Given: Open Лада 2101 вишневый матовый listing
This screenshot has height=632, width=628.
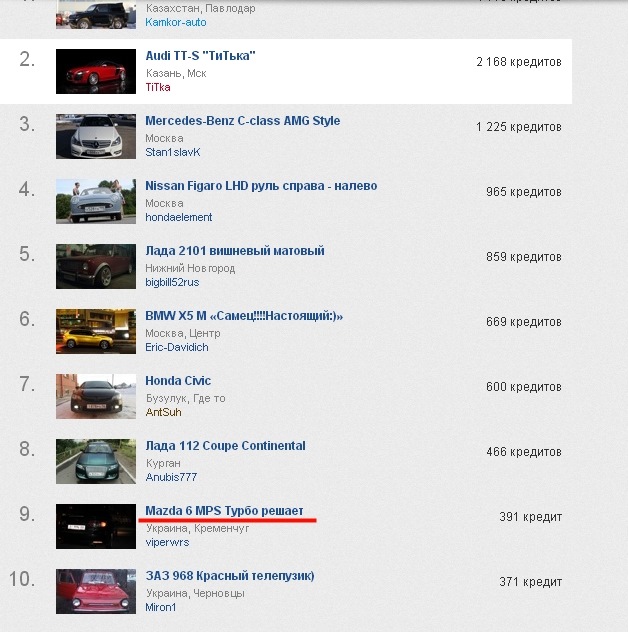Looking at the screenshot, I should [x=235, y=251].
